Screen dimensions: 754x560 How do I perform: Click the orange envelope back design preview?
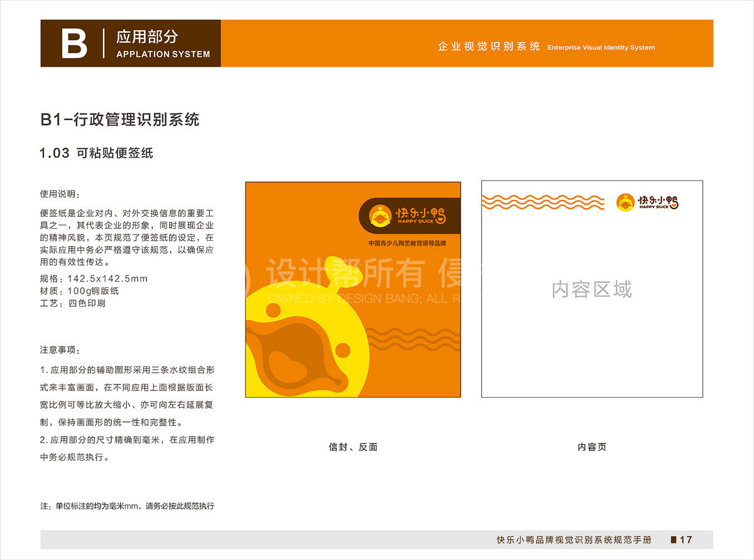[x=353, y=290]
